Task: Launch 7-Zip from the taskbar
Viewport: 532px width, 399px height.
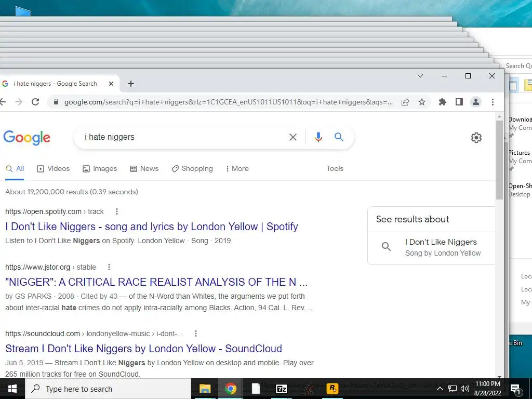Action: [x=282, y=389]
